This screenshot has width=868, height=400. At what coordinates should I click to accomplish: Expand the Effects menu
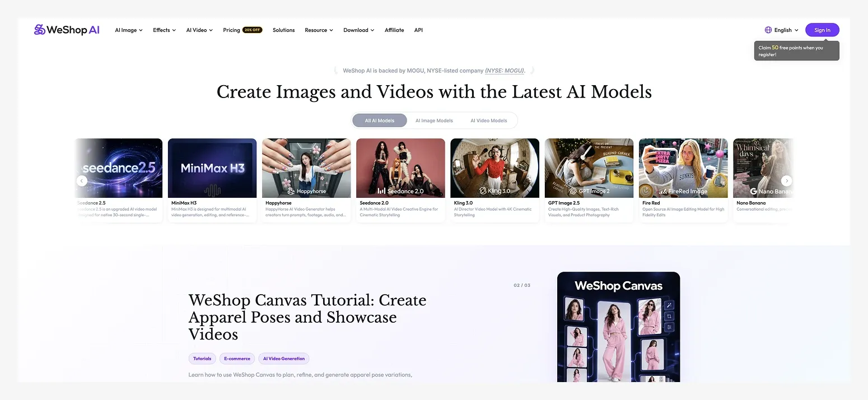(165, 30)
